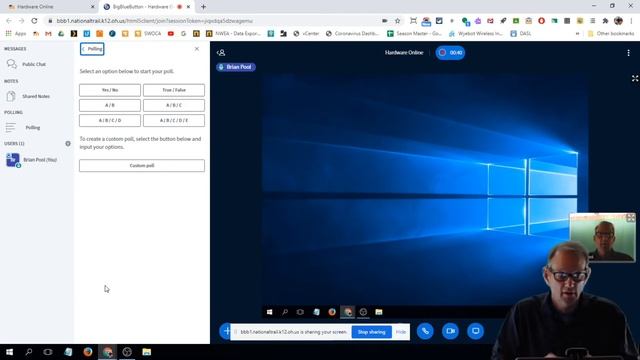This screenshot has width=640, height=360.
Task: Open the three-dot options menu
Action: click(629, 53)
